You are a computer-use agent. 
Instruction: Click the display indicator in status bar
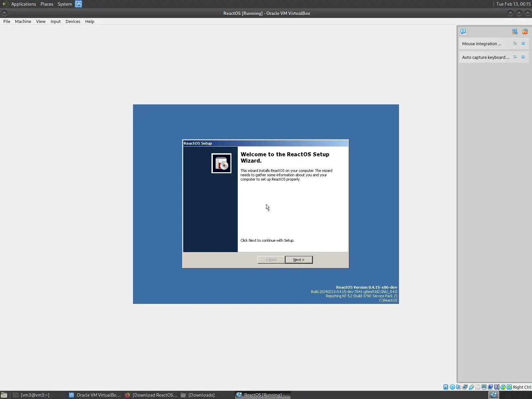pyautogui.click(x=484, y=387)
